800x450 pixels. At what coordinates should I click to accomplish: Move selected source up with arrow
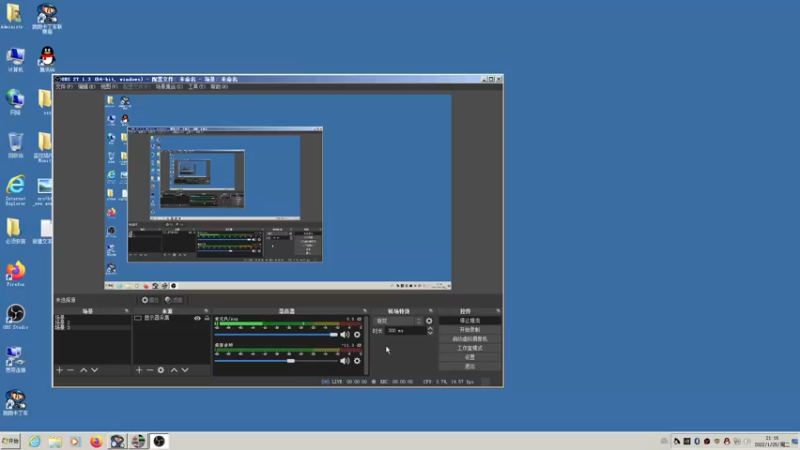click(173, 370)
